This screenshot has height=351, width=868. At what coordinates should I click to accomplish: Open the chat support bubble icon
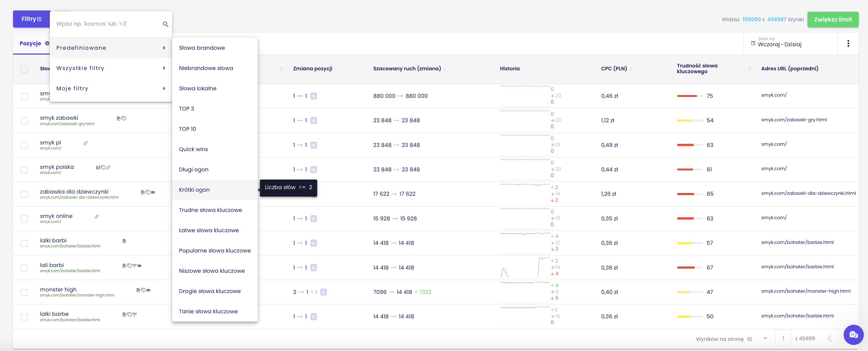point(853,335)
